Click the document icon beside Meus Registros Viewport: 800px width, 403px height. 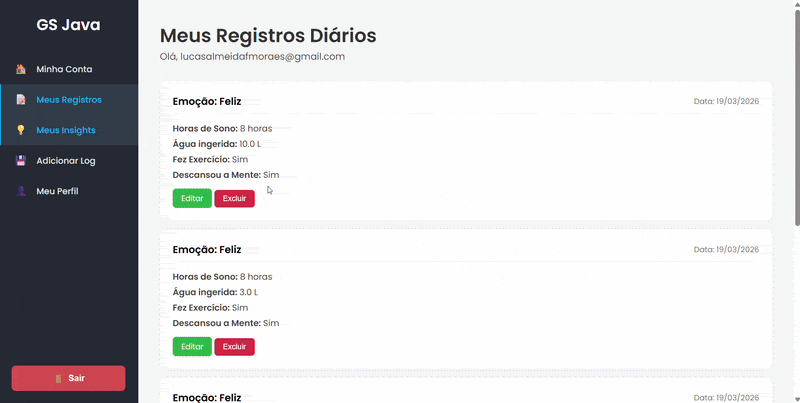[21, 100]
